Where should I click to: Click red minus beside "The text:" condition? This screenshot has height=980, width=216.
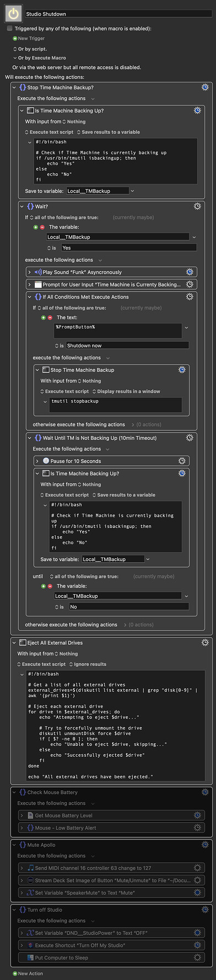pyautogui.click(x=50, y=317)
